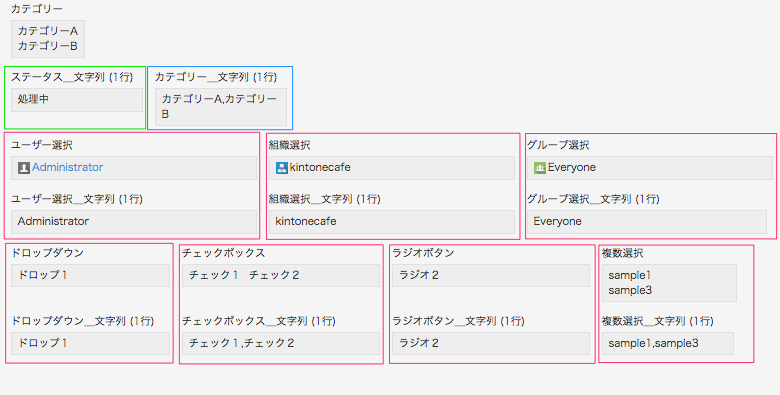The height and width of the screenshot is (395, 780).
Task: Click the ユーザー選択 field label
Action: pos(42,145)
